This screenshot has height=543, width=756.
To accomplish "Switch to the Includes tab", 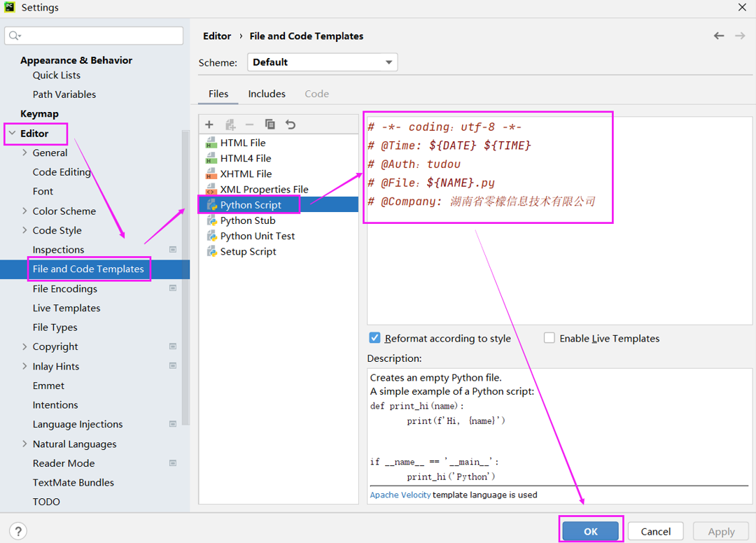I will tap(267, 94).
